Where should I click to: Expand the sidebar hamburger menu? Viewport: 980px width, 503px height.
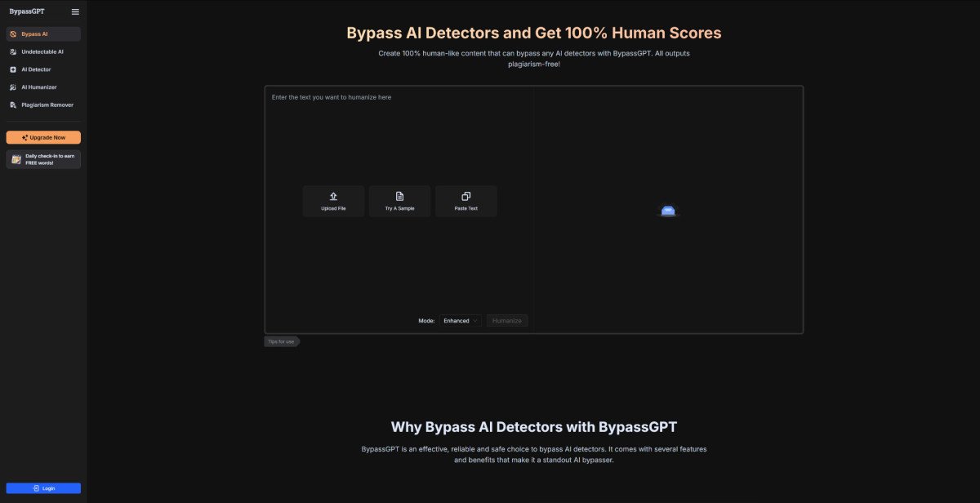(x=74, y=11)
